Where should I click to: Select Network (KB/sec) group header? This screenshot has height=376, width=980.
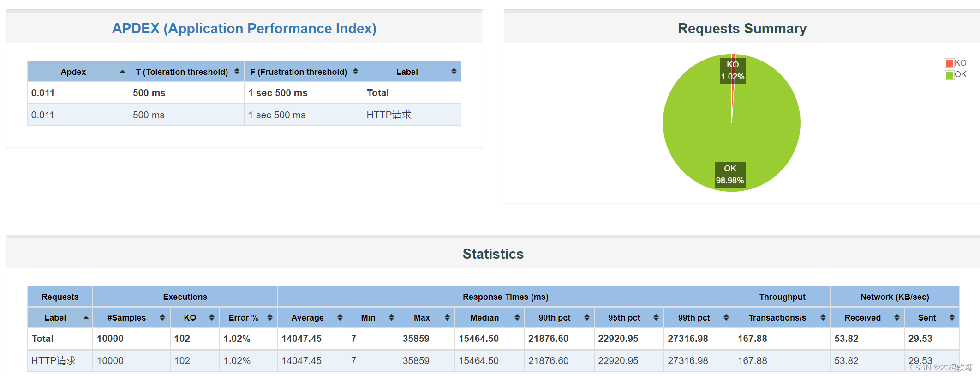tap(895, 297)
